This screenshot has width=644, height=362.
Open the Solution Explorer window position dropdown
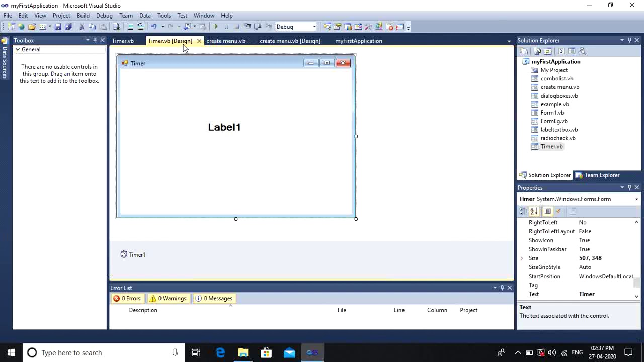click(622, 40)
